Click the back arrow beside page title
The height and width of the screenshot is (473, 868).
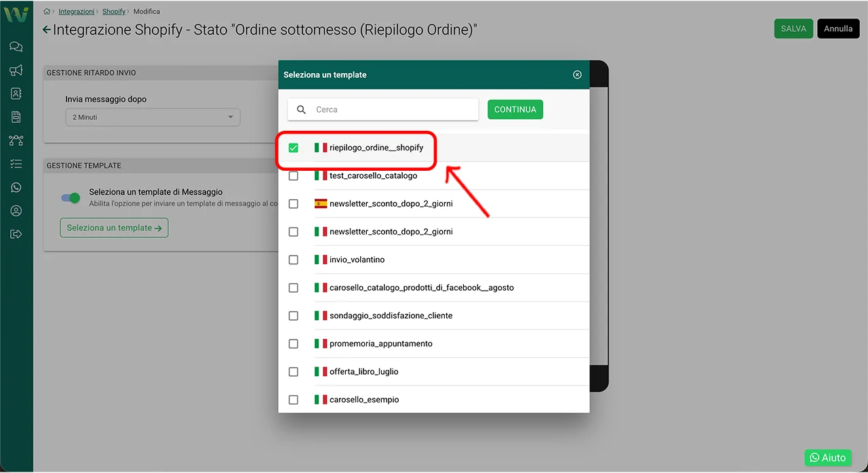click(46, 30)
